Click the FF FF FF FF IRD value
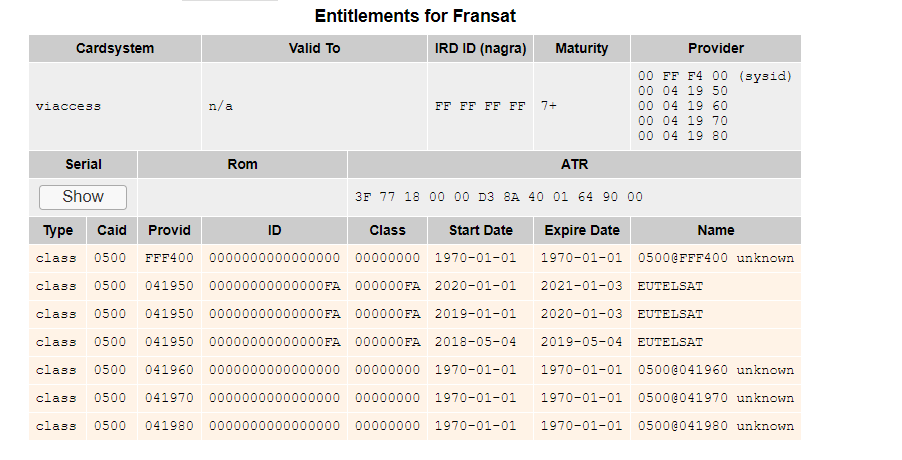Screen dimensions: 902x460 [480, 106]
